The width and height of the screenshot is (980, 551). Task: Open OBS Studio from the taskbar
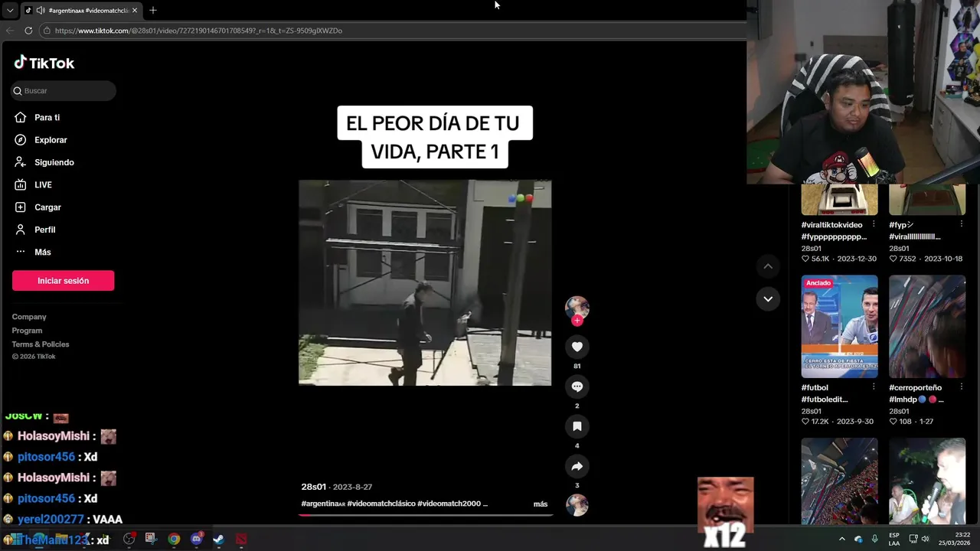pos(129,539)
